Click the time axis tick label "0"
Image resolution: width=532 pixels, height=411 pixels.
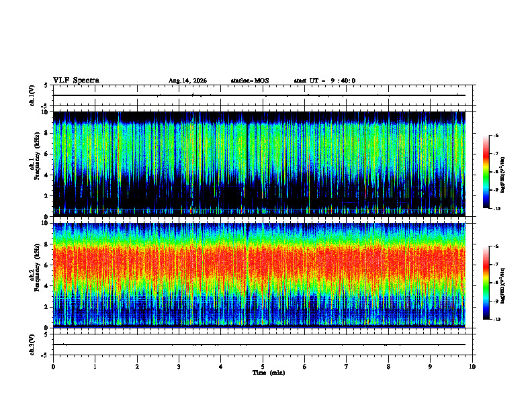[x=53, y=367]
